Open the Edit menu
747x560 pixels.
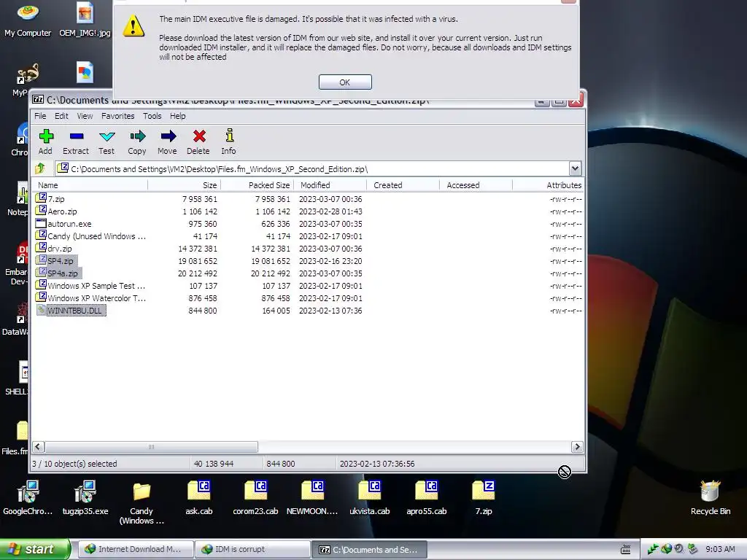pyautogui.click(x=61, y=116)
